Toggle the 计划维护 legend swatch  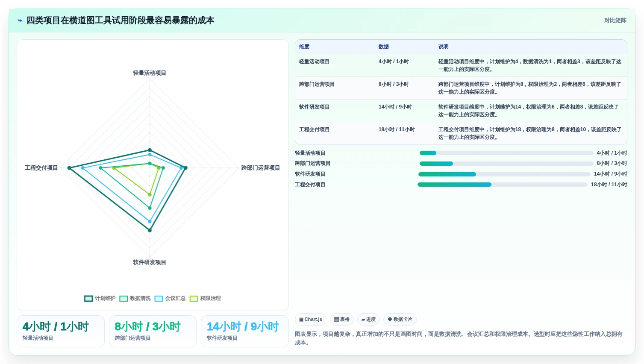click(x=88, y=299)
